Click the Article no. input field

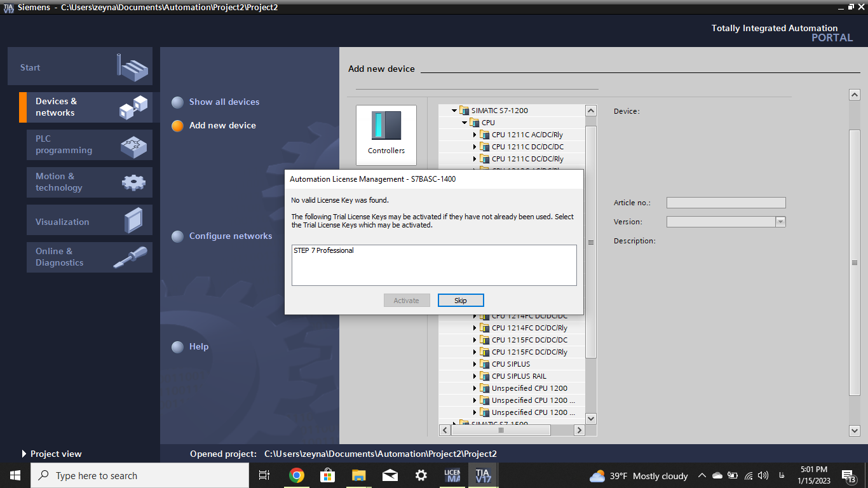pyautogui.click(x=726, y=203)
